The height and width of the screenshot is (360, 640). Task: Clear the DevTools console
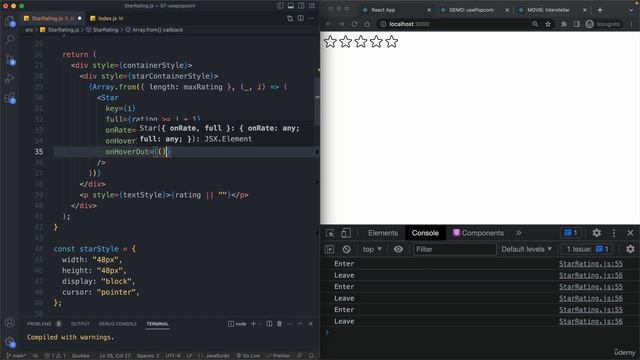pyautogui.click(x=347, y=249)
